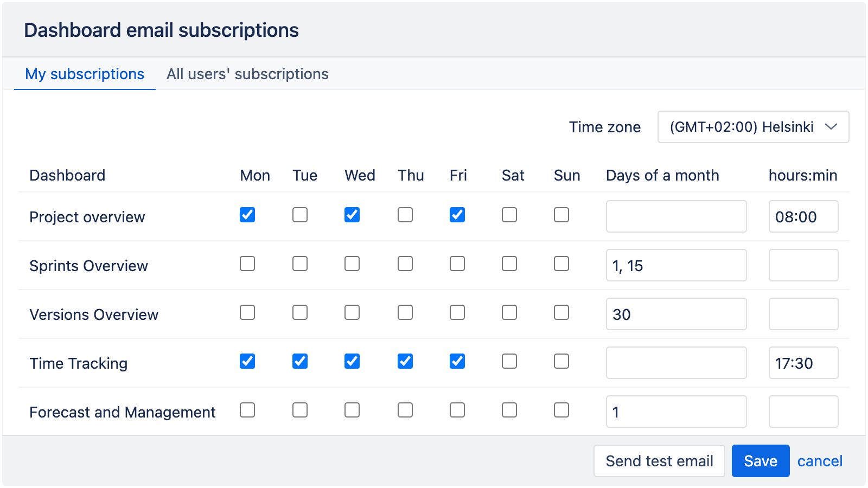The width and height of the screenshot is (868, 488).
Task: Disable Wednesday for Project overview
Action: click(352, 215)
